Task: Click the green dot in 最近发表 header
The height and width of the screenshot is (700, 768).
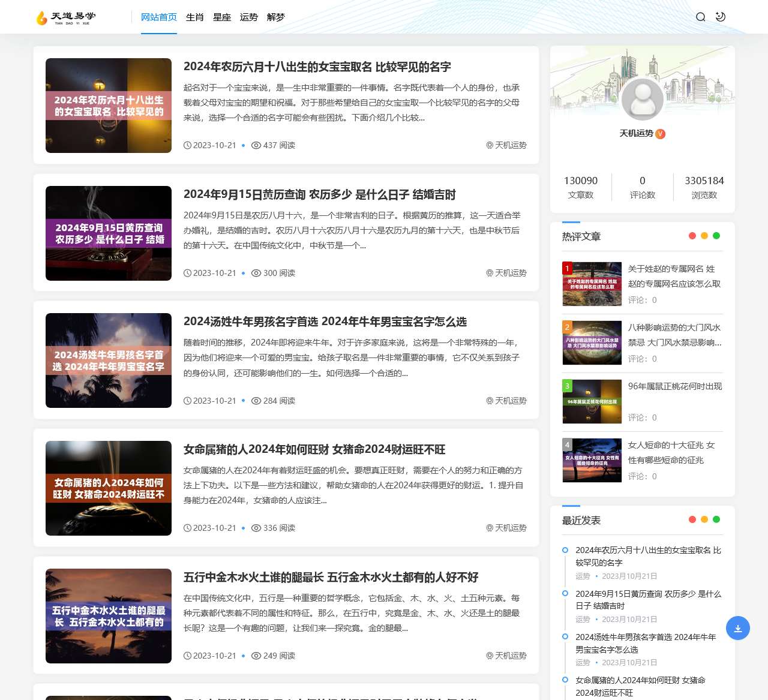Action: (716, 519)
